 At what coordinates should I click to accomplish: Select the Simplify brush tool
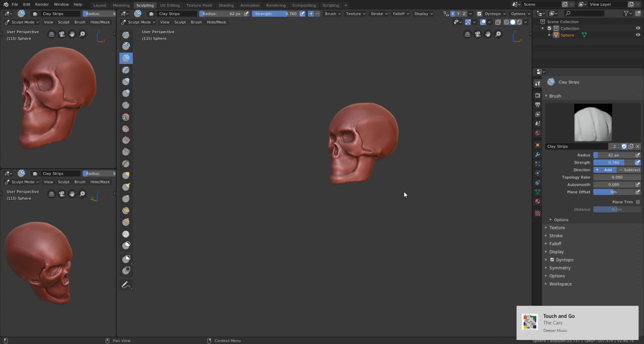click(126, 234)
